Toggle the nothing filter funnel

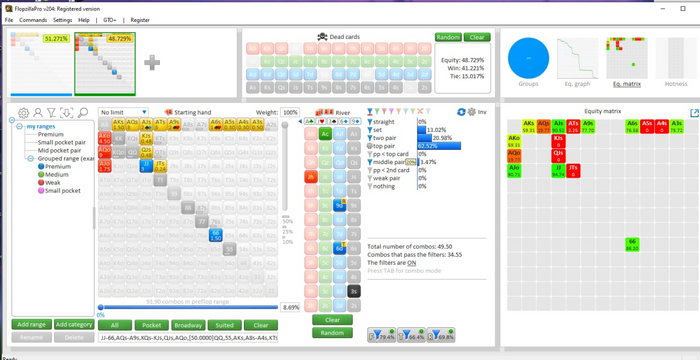(x=369, y=186)
